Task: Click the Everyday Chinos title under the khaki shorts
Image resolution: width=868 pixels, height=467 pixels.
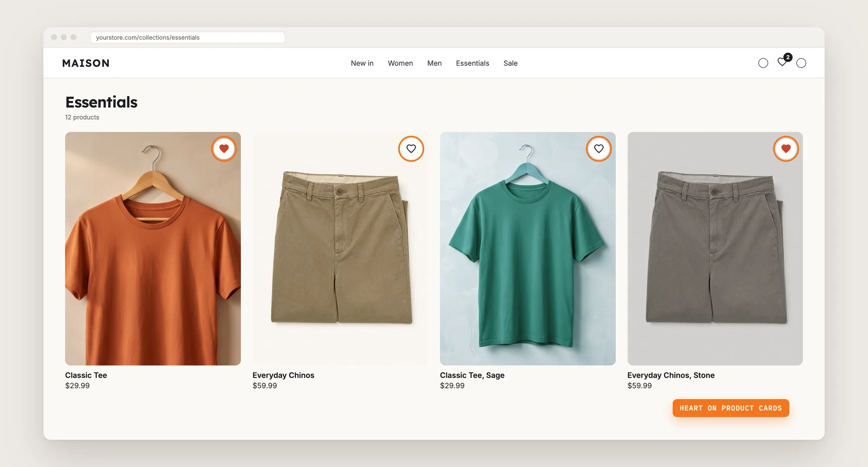Action: pos(283,375)
